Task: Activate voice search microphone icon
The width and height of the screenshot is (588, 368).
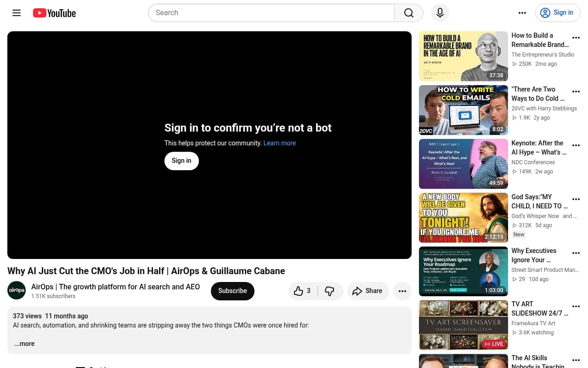Action: tap(440, 13)
